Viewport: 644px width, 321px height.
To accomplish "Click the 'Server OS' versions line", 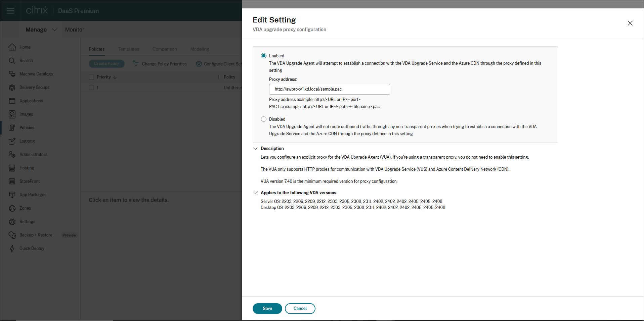I will [351, 202].
